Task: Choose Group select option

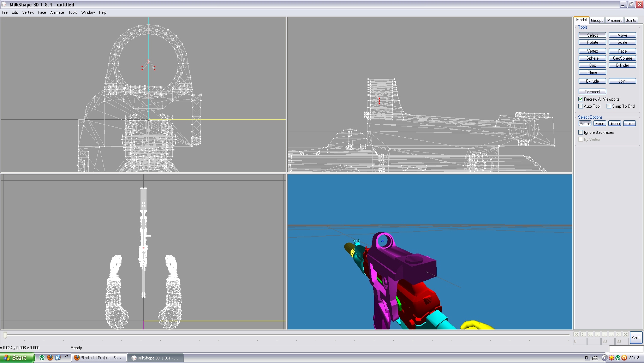Action: pos(614,123)
